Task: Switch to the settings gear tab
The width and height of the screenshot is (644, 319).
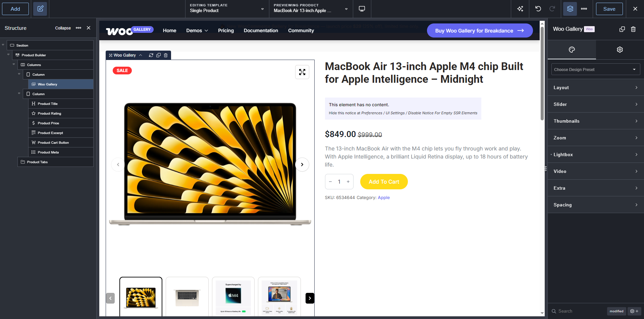Action: (x=620, y=50)
